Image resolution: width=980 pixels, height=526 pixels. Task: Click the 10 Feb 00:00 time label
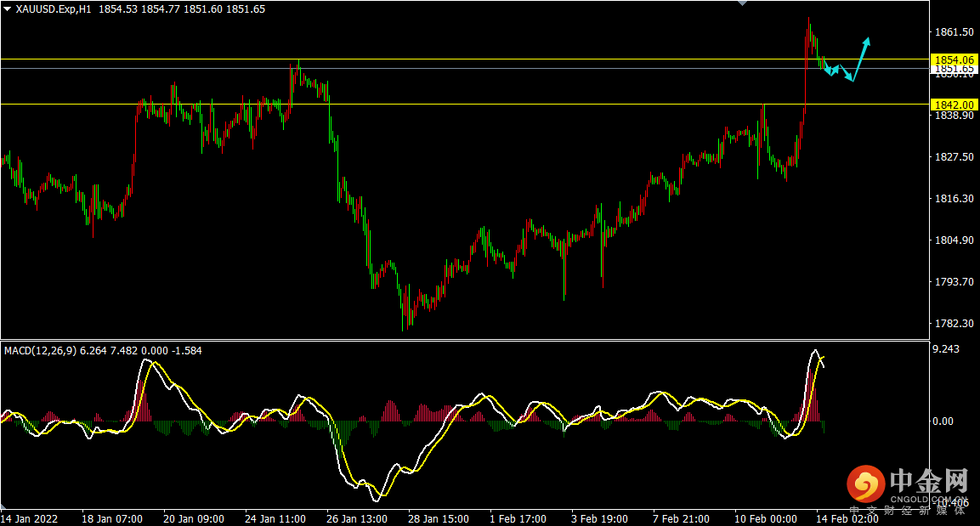[765, 519]
